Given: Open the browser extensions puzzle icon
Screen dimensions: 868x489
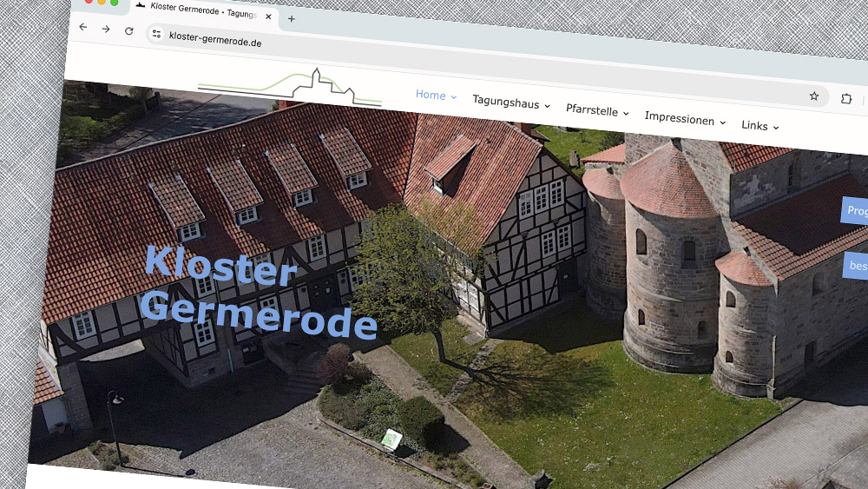Looking at the screenshot, I should [845, 98].
